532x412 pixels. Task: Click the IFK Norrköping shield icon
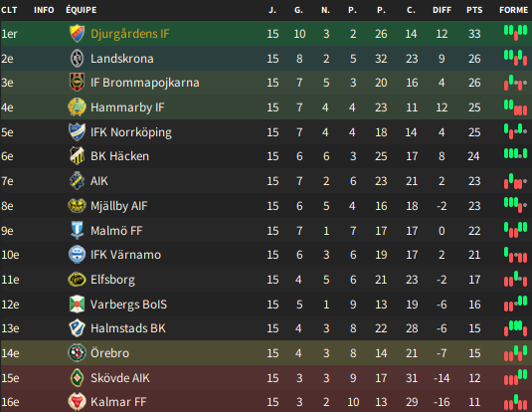pyautogui.click(x=77, y=132)
